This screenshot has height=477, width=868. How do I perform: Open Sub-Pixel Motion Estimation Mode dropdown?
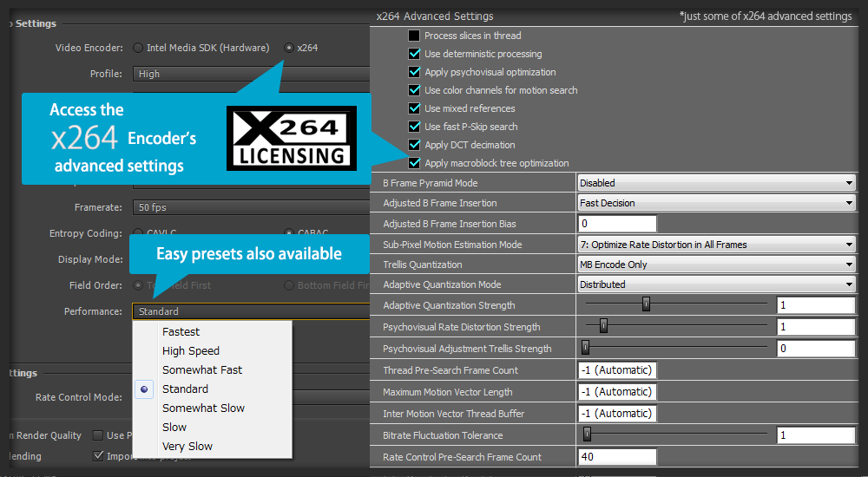716,245
